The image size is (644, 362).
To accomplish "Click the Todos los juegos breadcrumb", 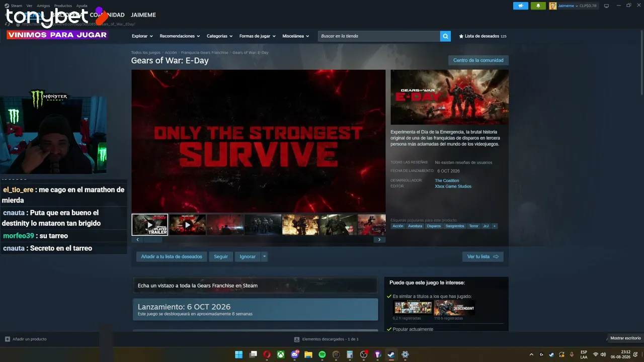I will (x=146, y=53).
